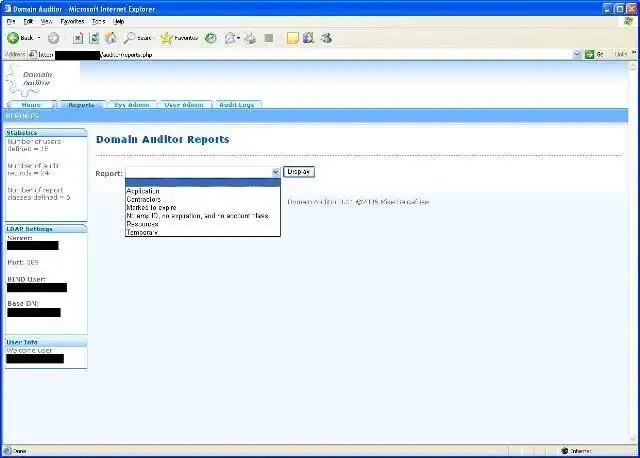The width and height of the screenshot is (640, 458).
Task: Open Favorites via the star icon
Action: pos(179,38)
